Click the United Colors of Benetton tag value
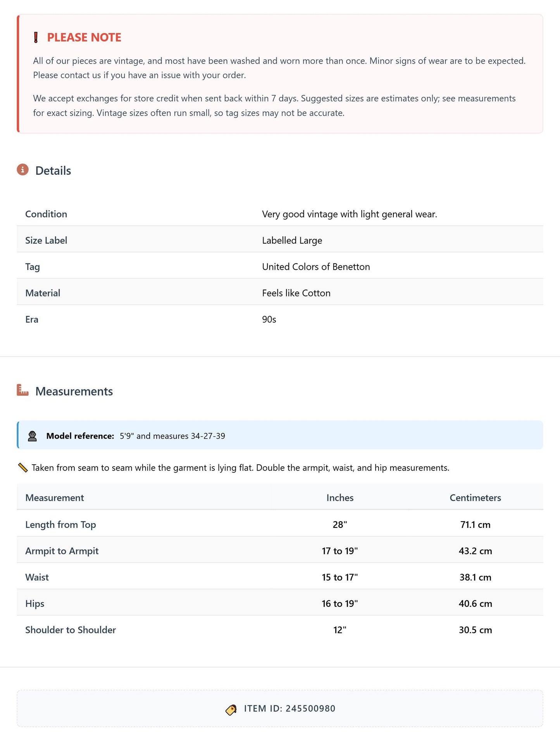 pyautogui.click(x=316, y=267)
